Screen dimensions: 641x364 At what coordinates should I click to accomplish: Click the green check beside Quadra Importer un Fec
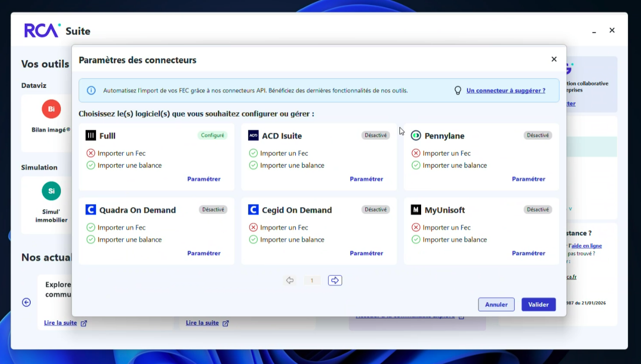click(x=91, y=228)
